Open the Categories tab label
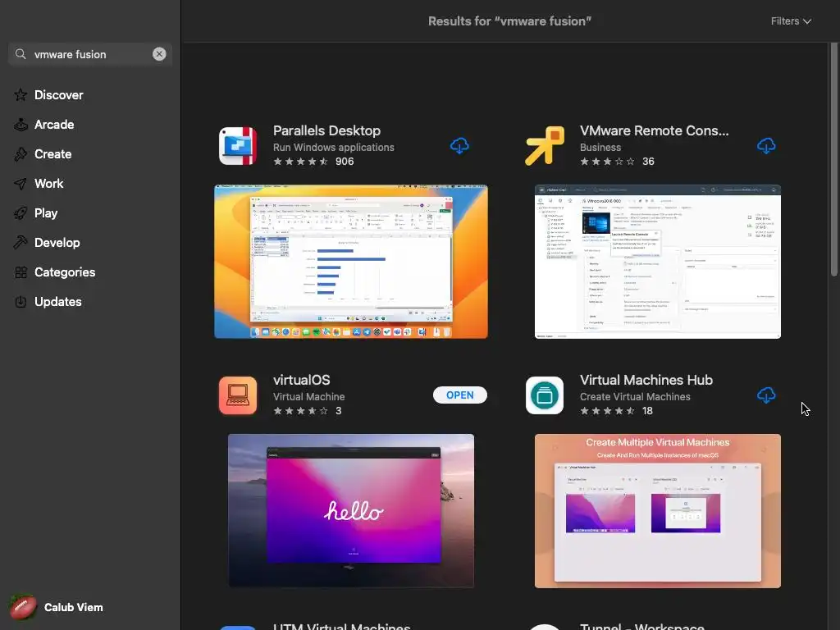The width and height of the screenshot is (840, 630). [65, 272]
